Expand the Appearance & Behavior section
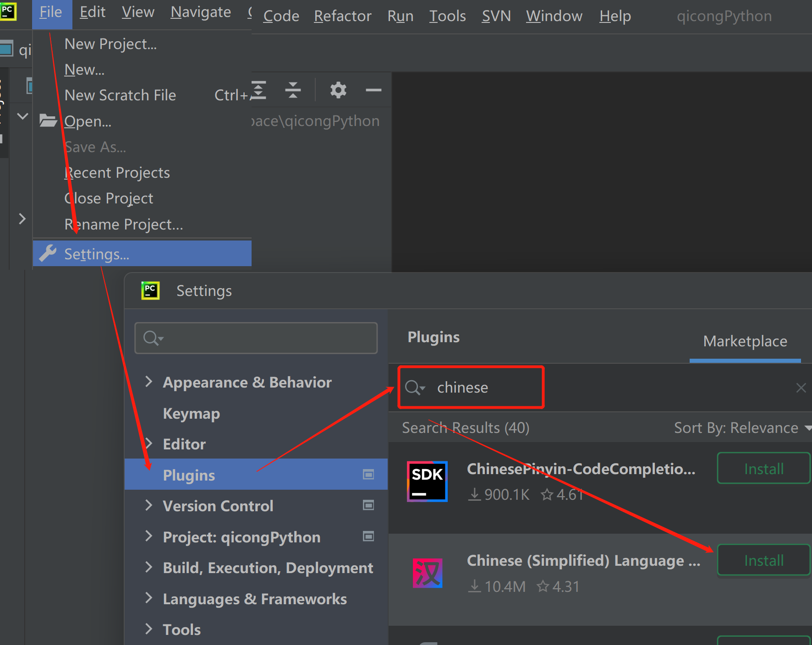This screenshot has width=812, height=645. pyautogui.click(x=148, y=382)
